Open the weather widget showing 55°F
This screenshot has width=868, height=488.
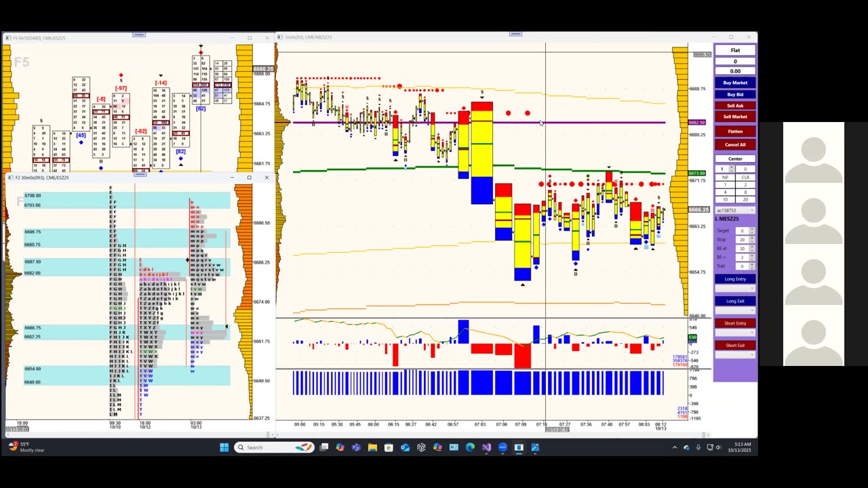(27, 447)
